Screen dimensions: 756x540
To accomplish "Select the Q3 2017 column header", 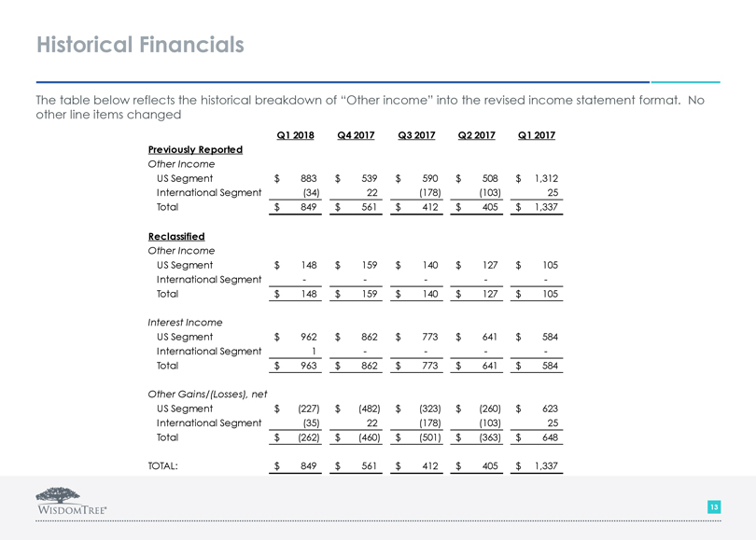I will pyautogui.click(x=416, y=135).
